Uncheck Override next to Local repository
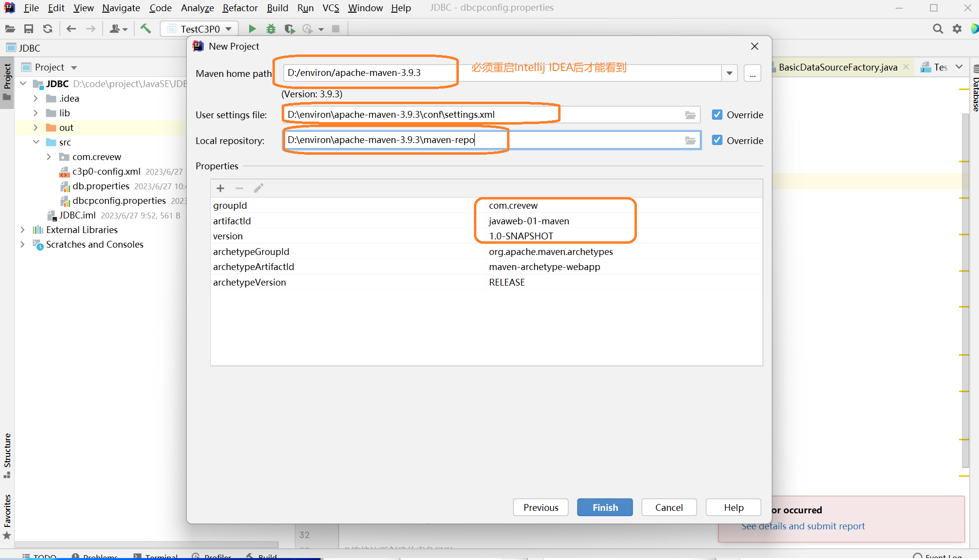The image size is (979, 560). (717, 140)
